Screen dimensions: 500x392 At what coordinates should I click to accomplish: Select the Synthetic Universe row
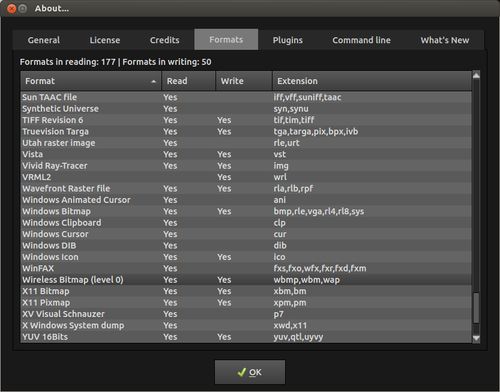pos(246,109)
